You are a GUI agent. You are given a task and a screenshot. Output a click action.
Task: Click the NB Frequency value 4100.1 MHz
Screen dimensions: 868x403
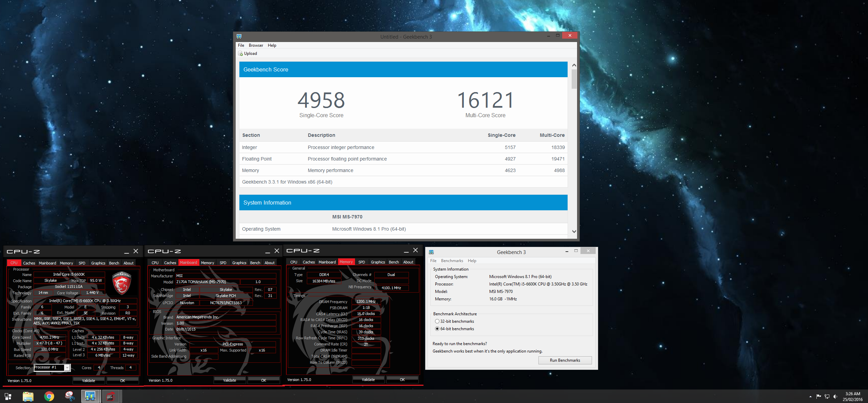(x=391, y=288)
